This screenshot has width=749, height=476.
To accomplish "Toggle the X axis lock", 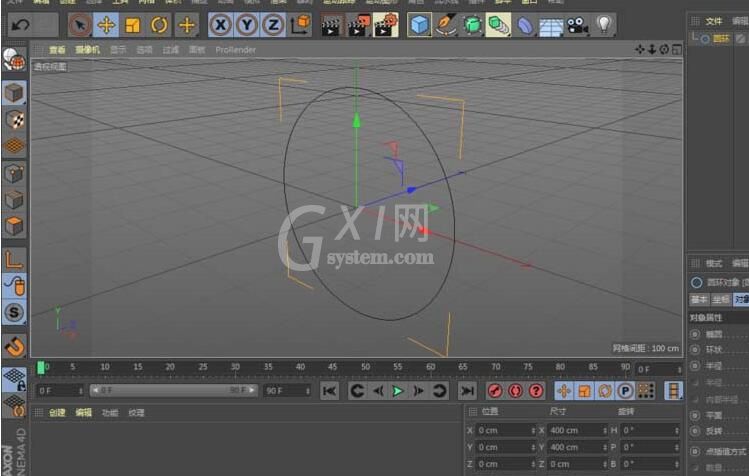I will [x=220, y=25].
